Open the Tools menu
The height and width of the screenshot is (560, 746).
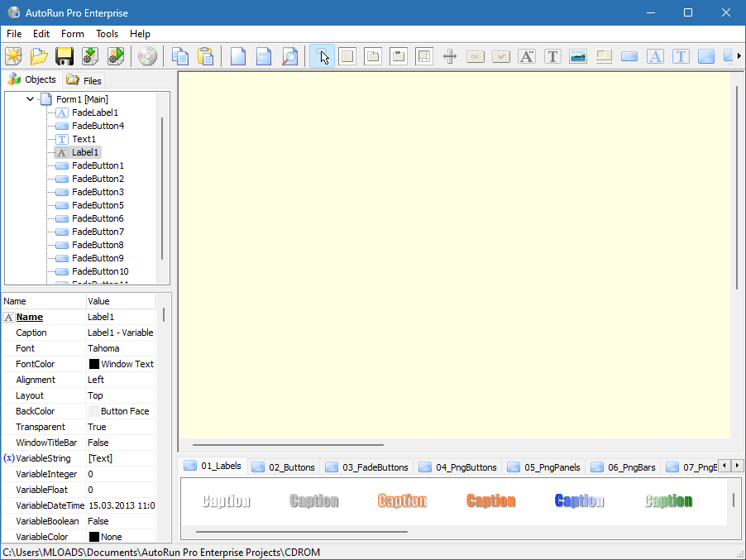point(107,34)
